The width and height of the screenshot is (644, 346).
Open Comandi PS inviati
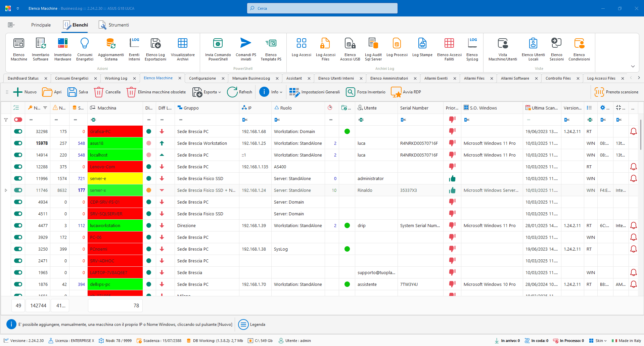pos(246,49)
